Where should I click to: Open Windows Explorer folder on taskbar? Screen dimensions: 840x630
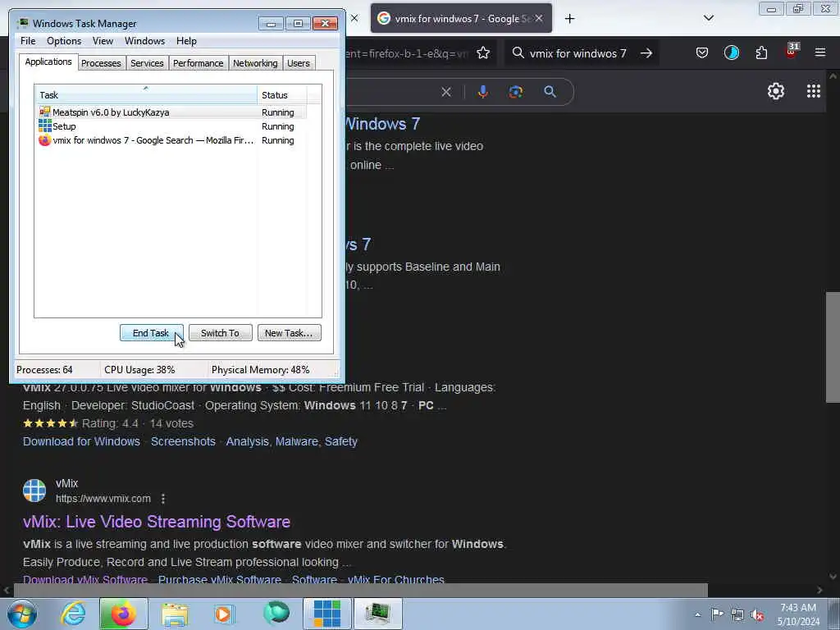(x=175, y=614)
